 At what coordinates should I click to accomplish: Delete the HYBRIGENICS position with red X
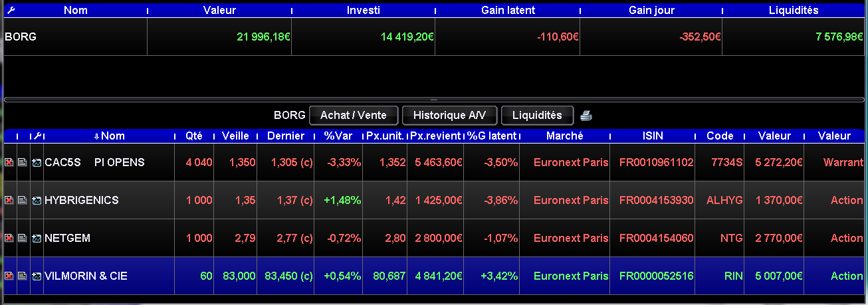9,201
